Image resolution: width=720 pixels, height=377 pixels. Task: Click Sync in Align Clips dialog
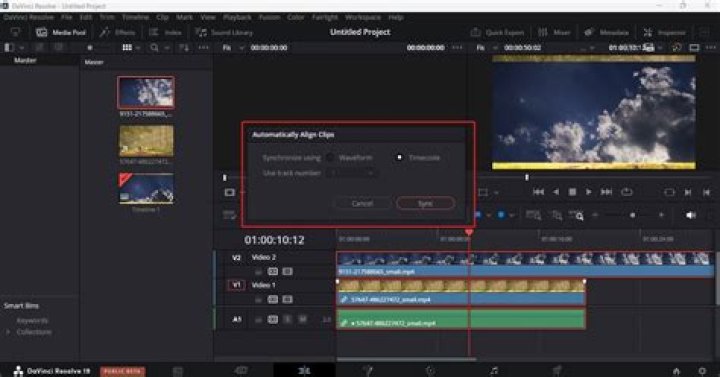(426, 203)
